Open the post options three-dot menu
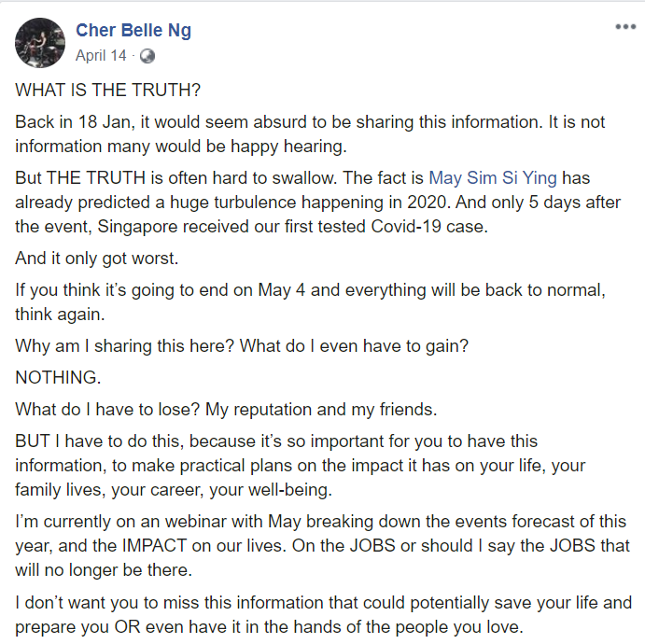 624,27
